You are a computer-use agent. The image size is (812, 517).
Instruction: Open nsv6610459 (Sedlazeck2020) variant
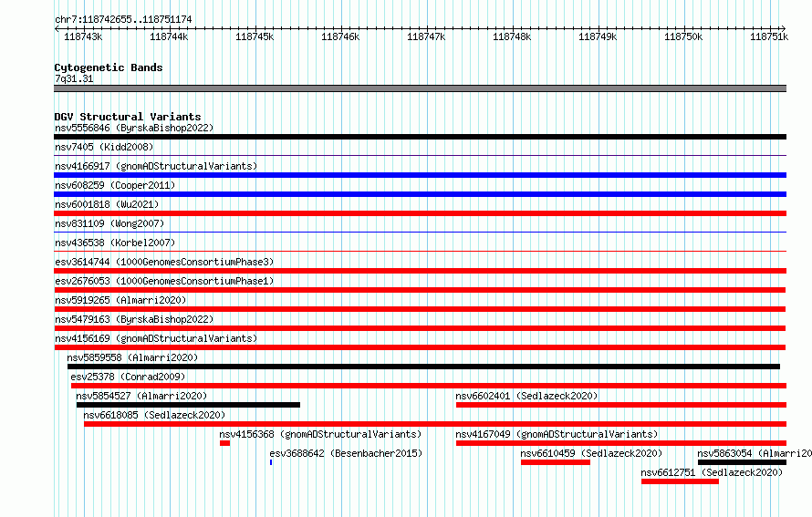591,453
